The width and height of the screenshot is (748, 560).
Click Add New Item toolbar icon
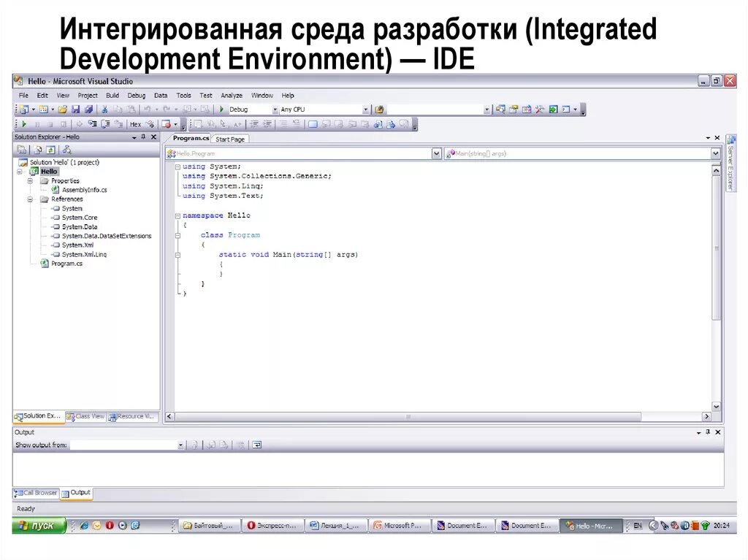tap(43, 110)
